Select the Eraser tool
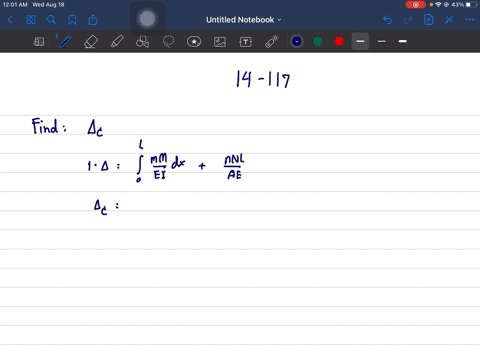The image size is (480, 360). (x=91, y=42)
